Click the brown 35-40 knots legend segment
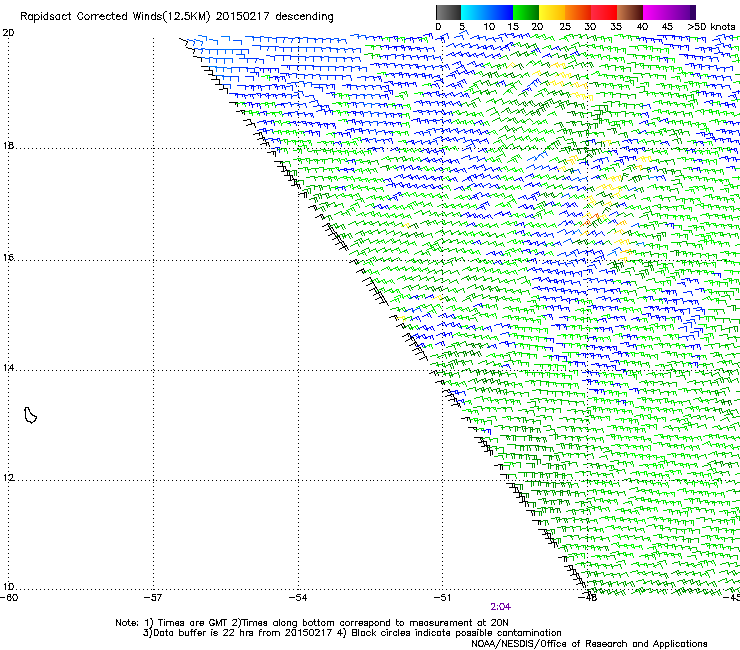 point(630,12)
